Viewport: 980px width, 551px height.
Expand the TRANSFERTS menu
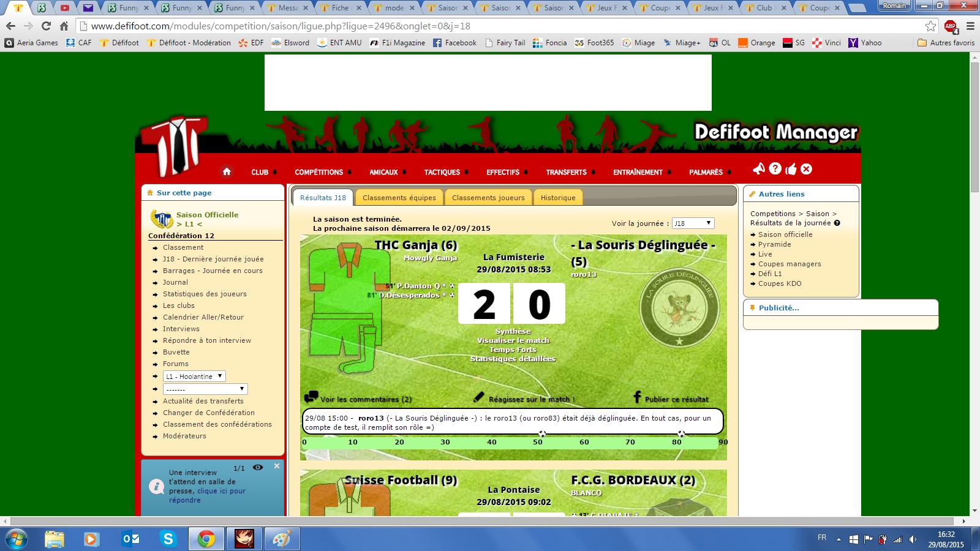click(571, 172)
